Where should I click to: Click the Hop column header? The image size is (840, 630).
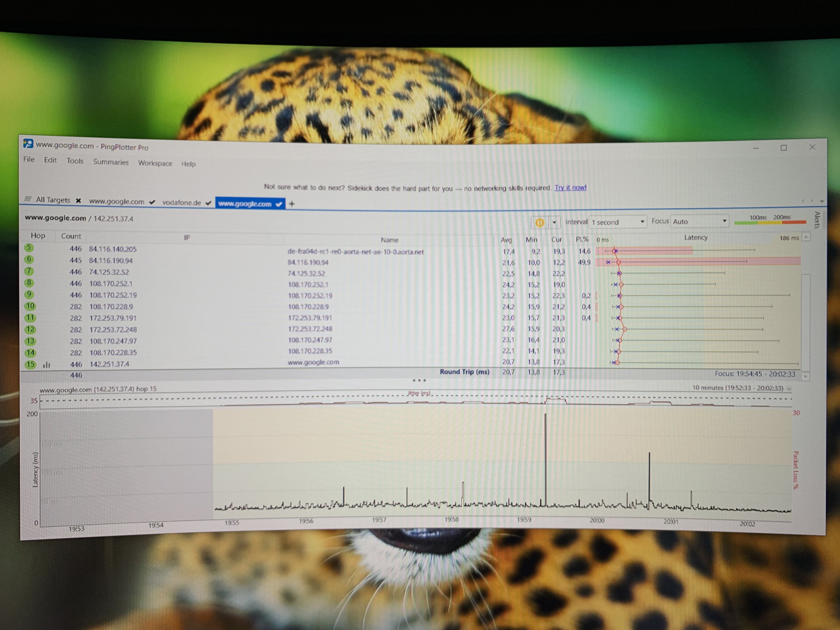click(x=38, y=235)
